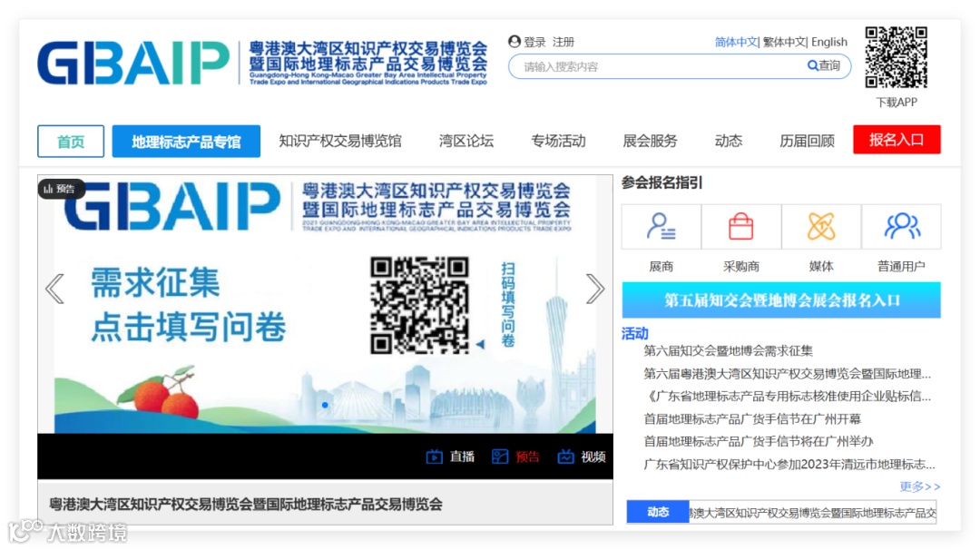Click the 采购商 shopping bag icon

741,226
